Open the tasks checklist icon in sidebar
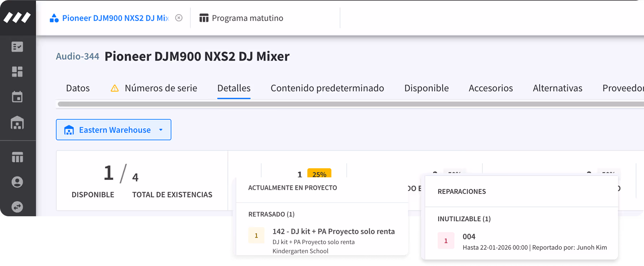This screenshot has width=644, height=266. click(x=17, y=47)
